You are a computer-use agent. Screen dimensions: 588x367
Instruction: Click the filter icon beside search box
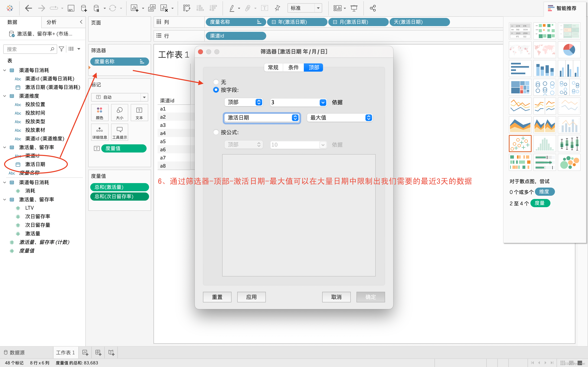tap(61, 49)
